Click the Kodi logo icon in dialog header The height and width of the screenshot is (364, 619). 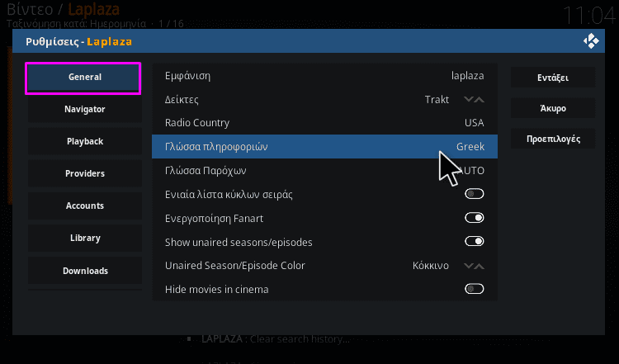click(591, 41)
